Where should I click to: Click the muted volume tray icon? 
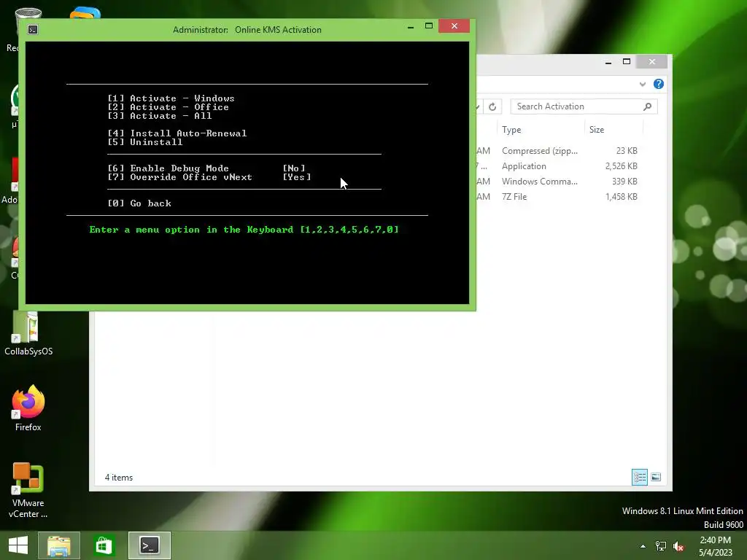click(678, 546)
